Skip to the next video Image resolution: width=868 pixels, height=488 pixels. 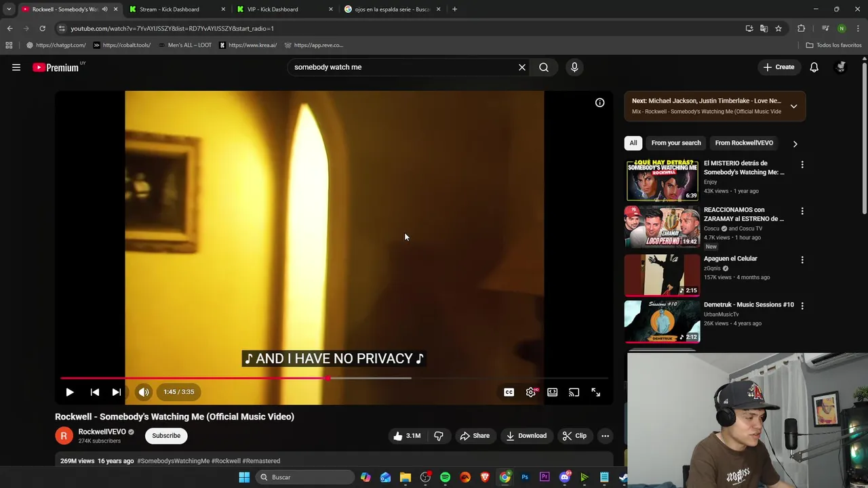coord(117,392)
